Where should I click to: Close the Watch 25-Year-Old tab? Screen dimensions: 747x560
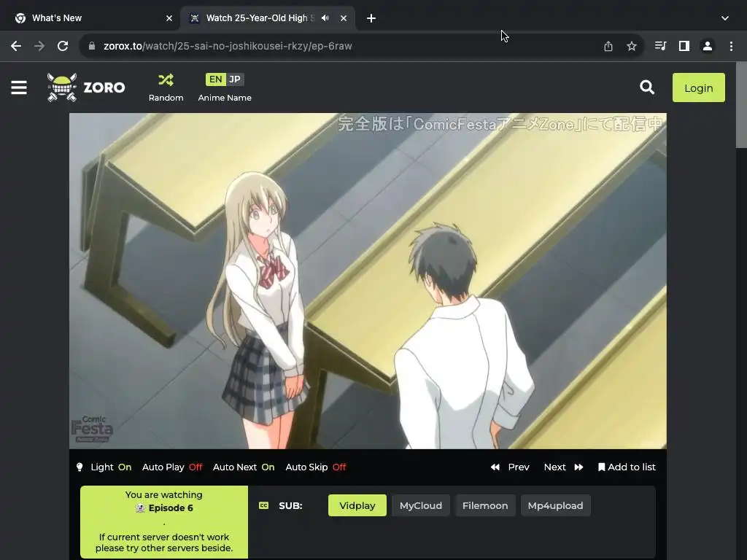pos(344,18)
